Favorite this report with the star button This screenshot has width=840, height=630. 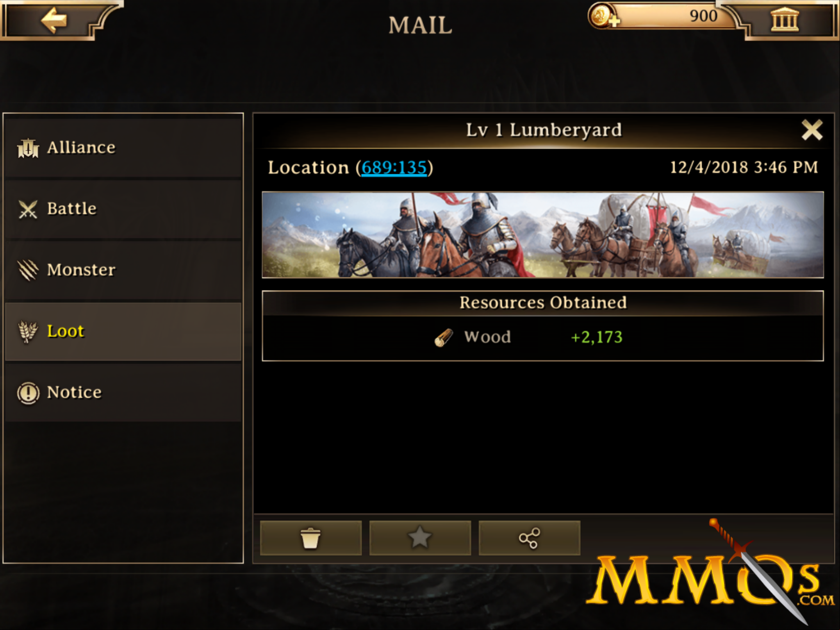point(420,538)
